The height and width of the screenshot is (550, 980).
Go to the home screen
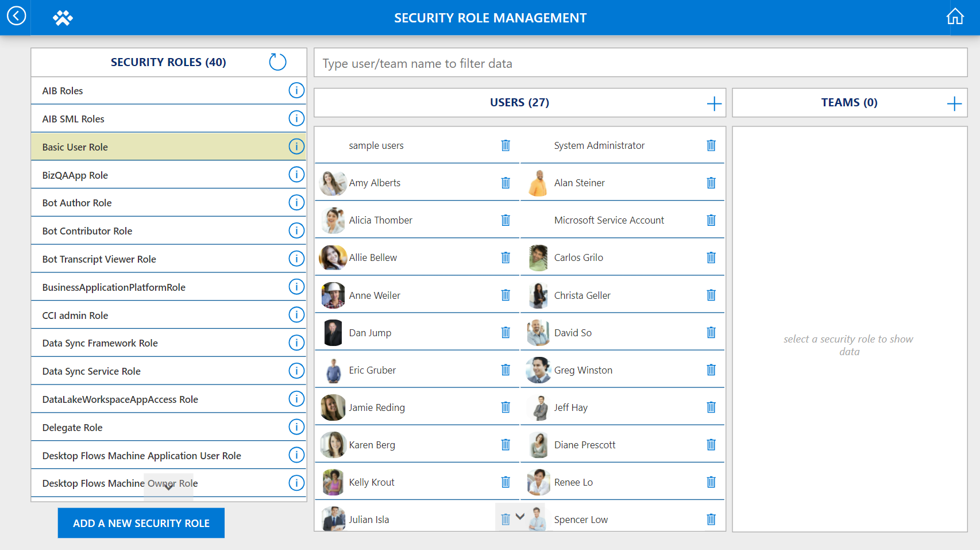tap(955, 17)
